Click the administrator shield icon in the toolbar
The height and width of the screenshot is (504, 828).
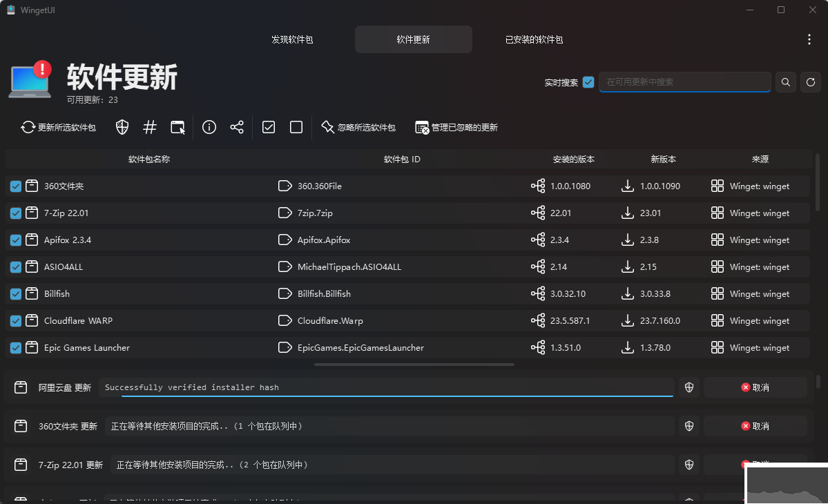pos(122,127)
